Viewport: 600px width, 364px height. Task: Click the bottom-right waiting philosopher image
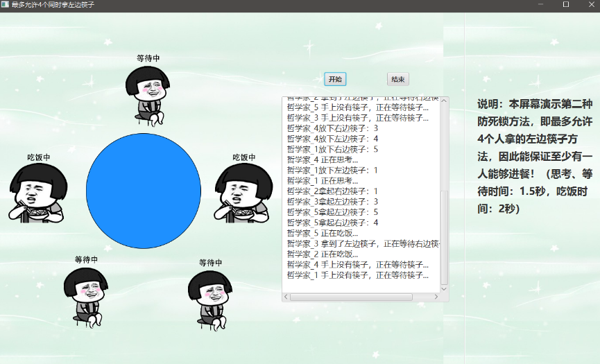(x=210, y=300)
